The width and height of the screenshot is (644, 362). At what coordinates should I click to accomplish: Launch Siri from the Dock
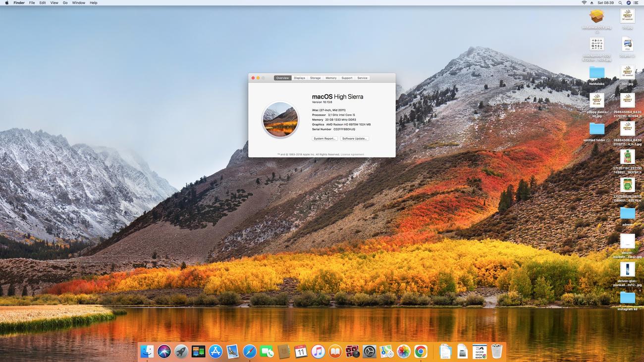[164, 352]
